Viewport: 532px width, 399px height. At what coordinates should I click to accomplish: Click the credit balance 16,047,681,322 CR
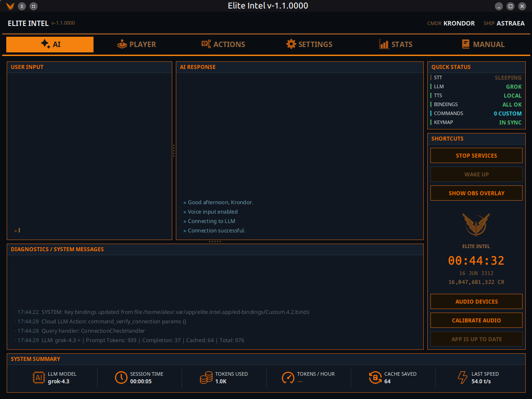click(476, 282)
